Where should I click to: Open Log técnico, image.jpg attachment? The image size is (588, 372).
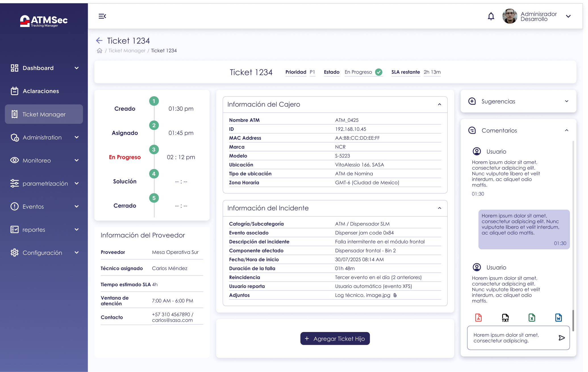362,295
